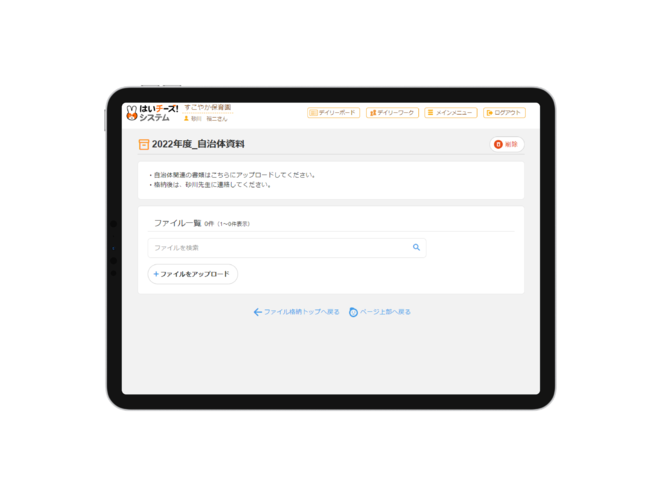
Task: Click the first note about uploading 自治体関連 documents
Action: (x=232, y=175)
